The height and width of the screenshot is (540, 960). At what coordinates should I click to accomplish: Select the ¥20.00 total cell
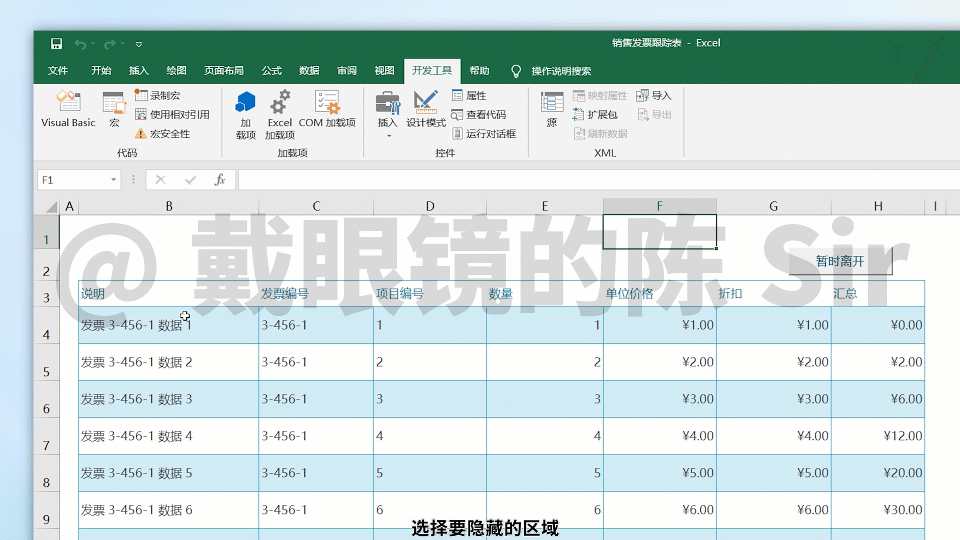pyautogui.click(x=877, y=473)
